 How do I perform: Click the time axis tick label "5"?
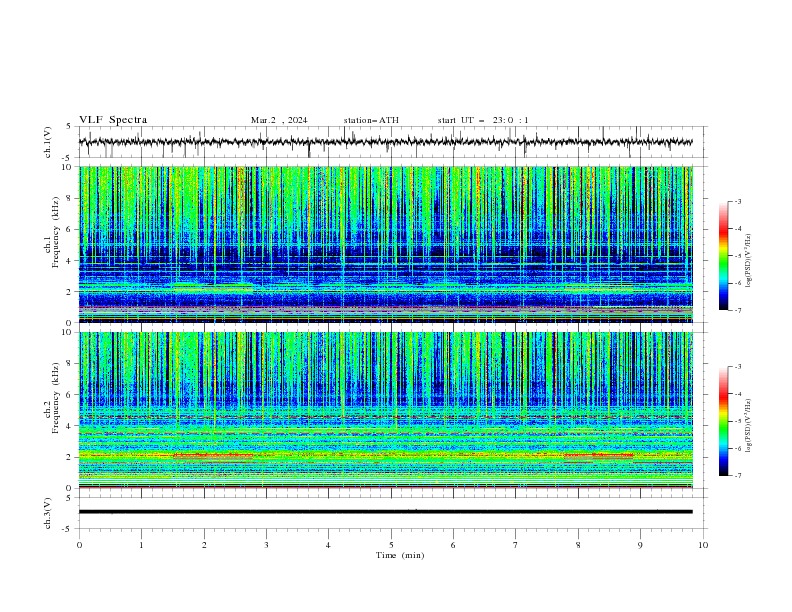391,545
